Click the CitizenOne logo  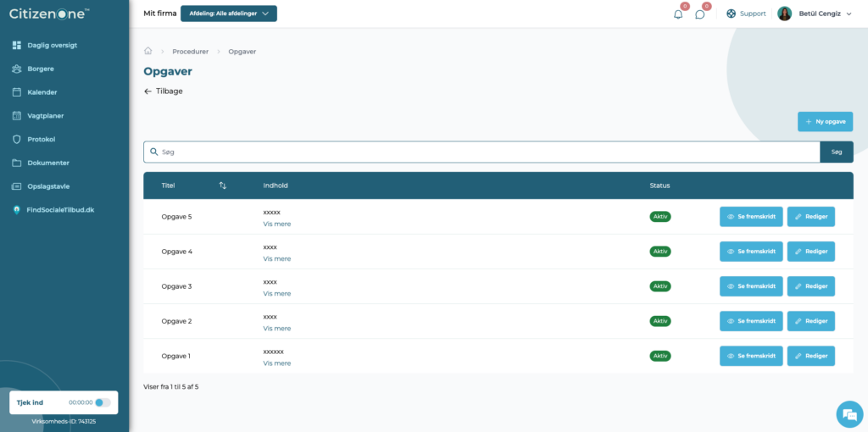tap(49, 14)
